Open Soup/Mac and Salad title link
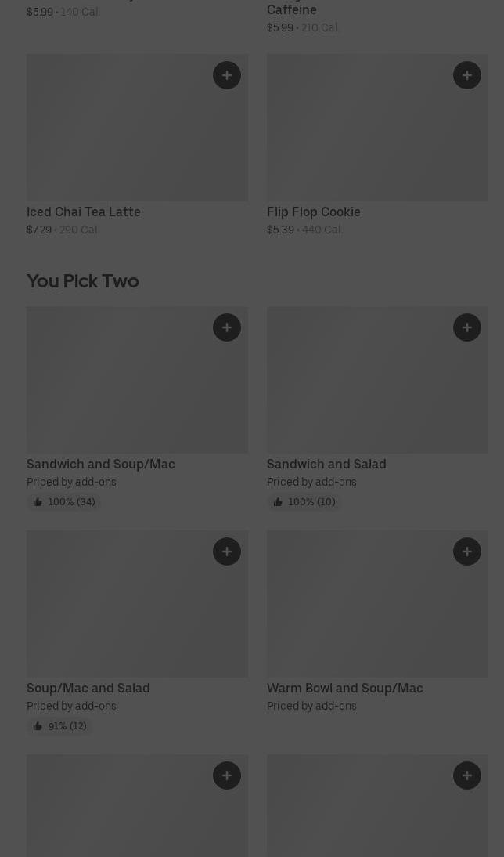The height and width of the screenshot is (857, 504). [88, 689]
